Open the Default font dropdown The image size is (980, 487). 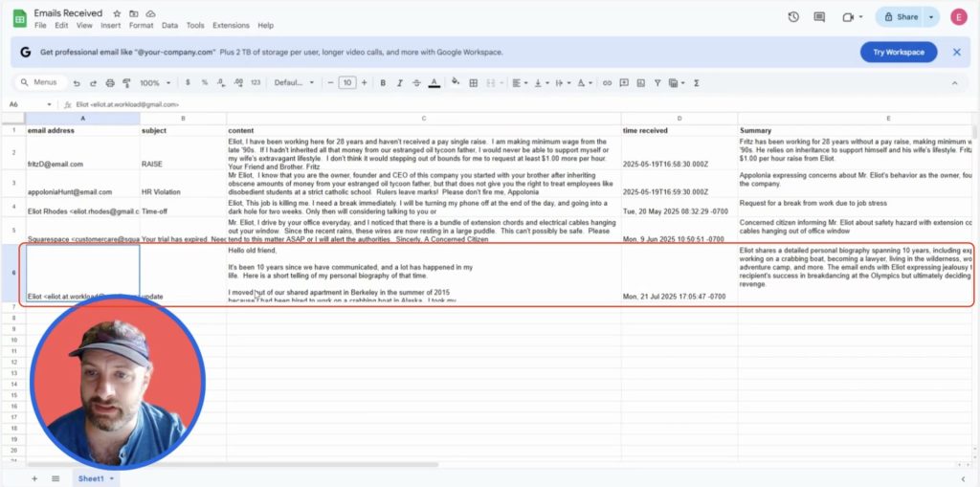tap(295, 83)
